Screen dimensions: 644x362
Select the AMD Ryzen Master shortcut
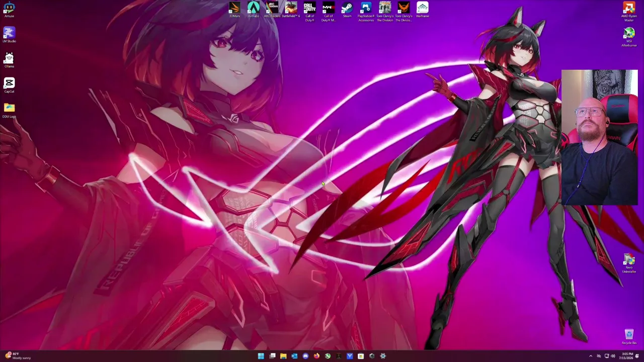tap(629, 11)
